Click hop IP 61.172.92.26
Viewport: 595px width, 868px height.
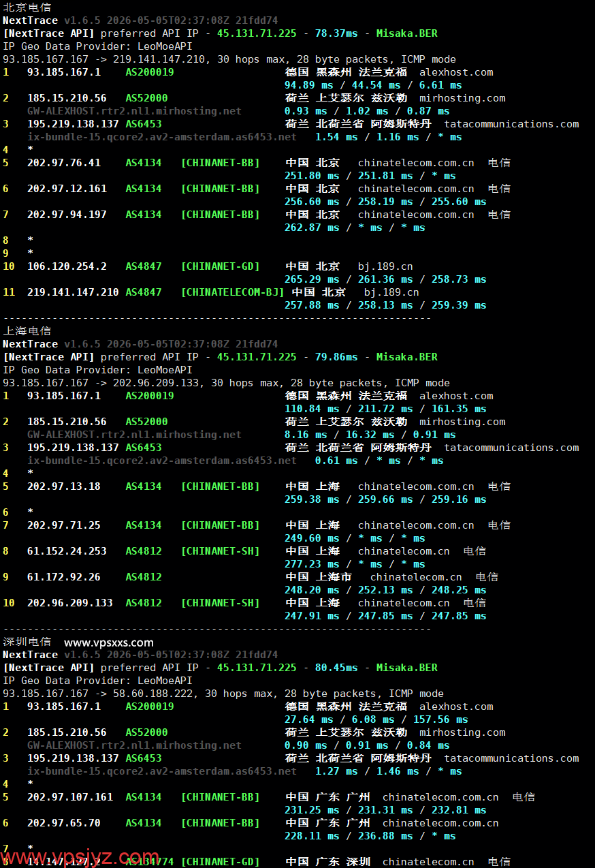click(x=64, y=577)
